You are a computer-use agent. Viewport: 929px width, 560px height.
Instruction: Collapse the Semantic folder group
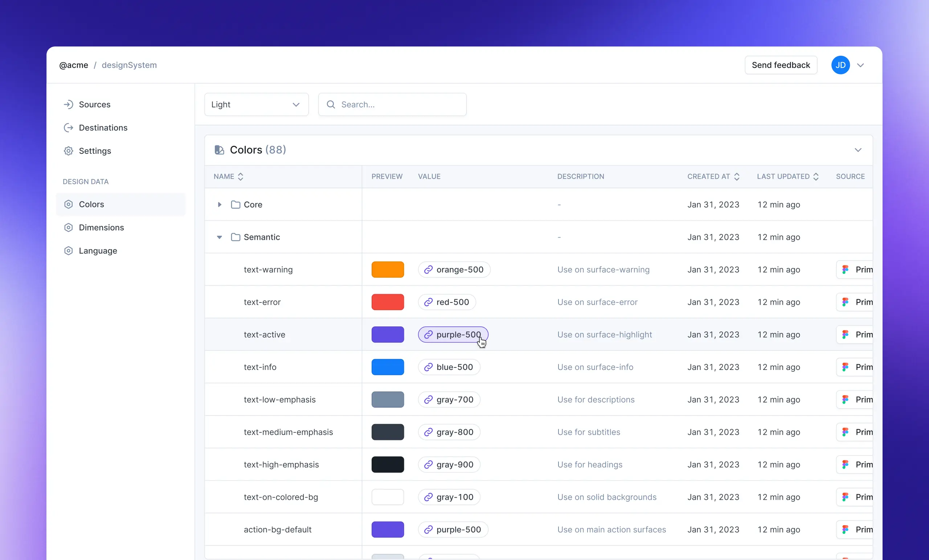tap(220, 237)
